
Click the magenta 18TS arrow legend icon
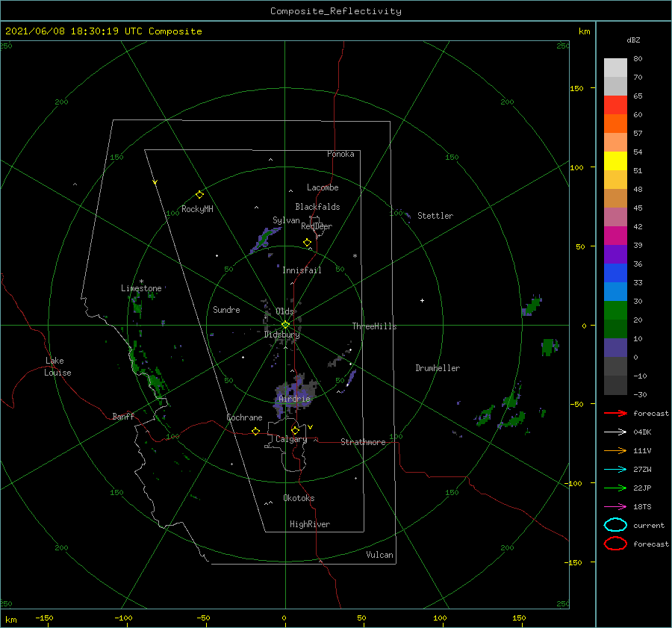(x=615, y=507)
